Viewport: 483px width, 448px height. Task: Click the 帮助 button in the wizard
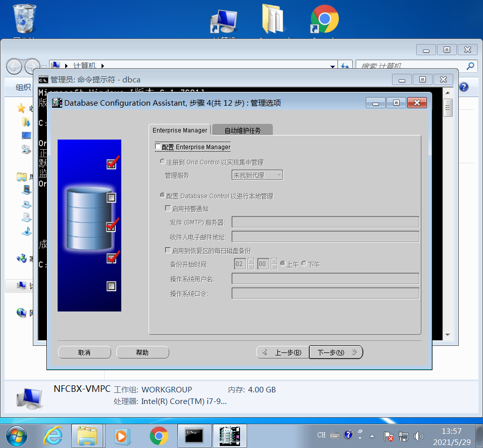click(x=142, y=352)
